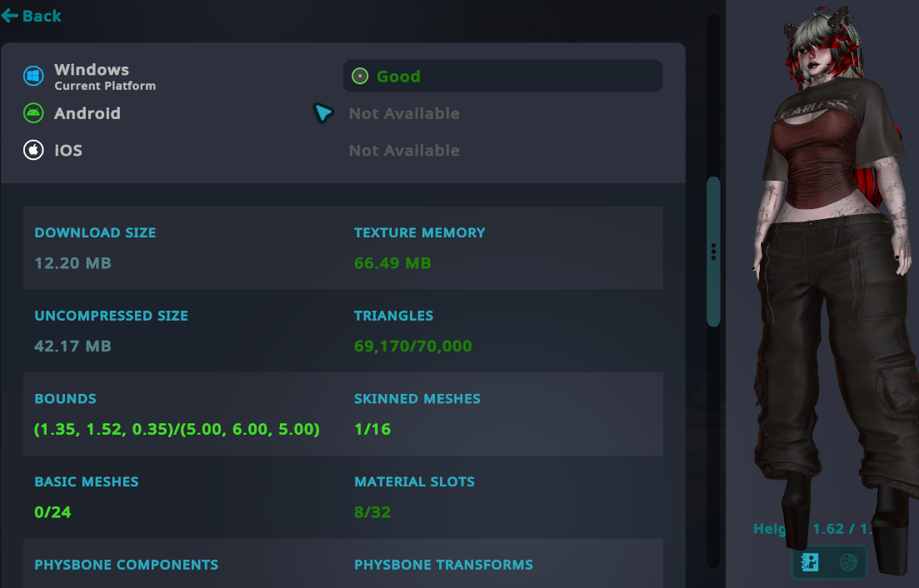Click the TEXTURE MEMORY heading
Viewport: 919px width, 588px height.
click(420, 232)
